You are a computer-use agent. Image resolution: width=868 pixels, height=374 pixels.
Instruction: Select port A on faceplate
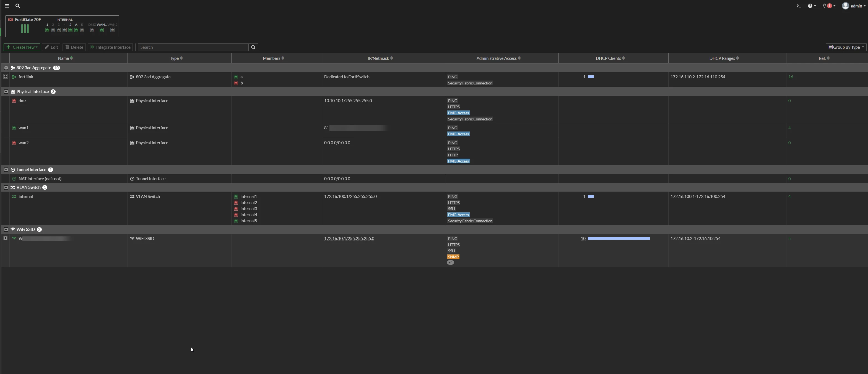point(76,30)
